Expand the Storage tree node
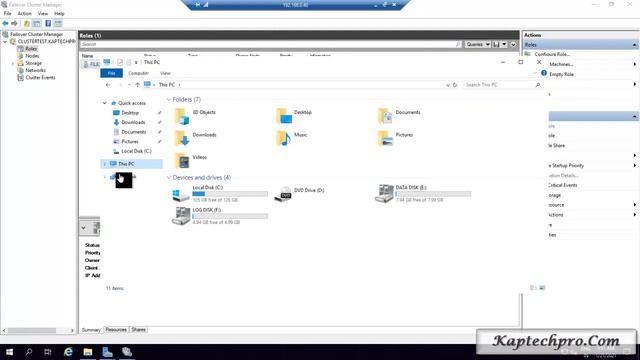This screenshot has height=360, width=640. tap(13, 63)
